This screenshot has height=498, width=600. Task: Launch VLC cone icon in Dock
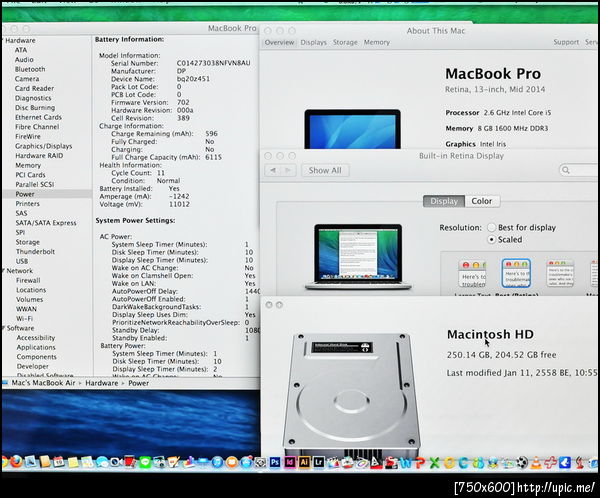(x=536, y=463)
